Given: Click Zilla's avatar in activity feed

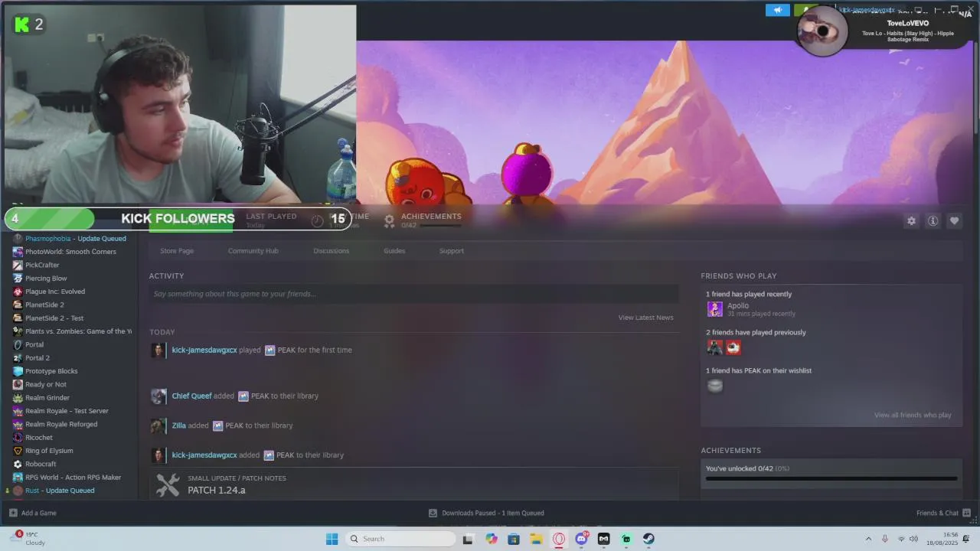Looking at the screenshot, I should (158, 425).
